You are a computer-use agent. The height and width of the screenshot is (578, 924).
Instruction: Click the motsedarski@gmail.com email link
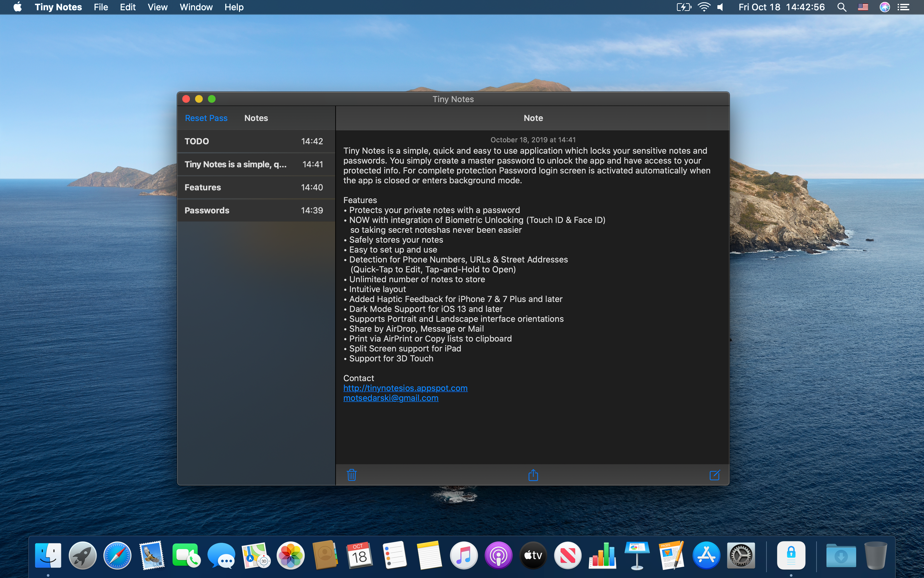pyautogui.click(x=390, y=398)
